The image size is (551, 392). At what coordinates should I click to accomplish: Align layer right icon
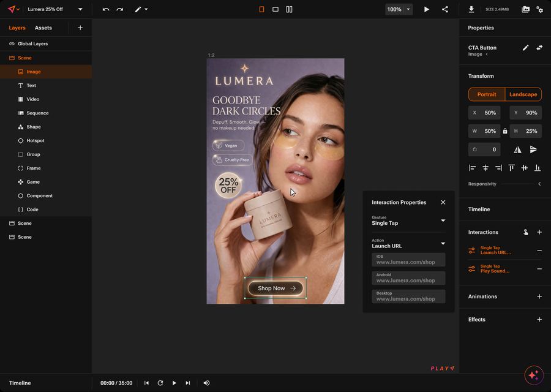point(498,168)
